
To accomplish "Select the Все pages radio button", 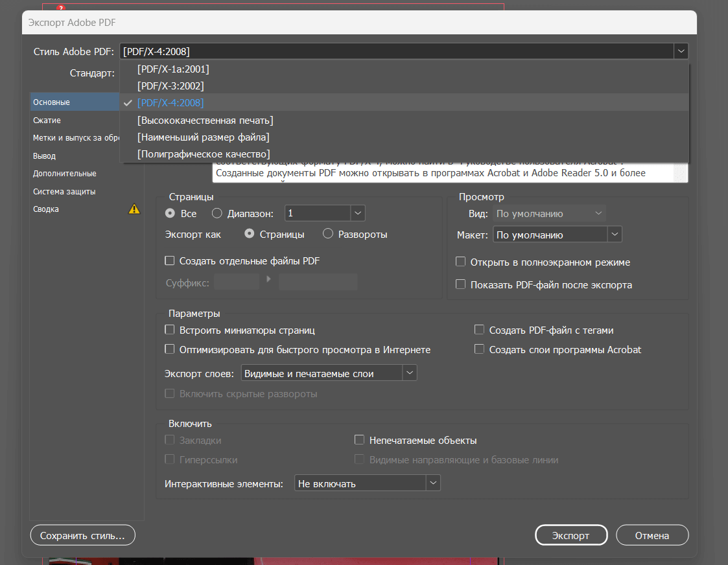I will pos(170,213).
